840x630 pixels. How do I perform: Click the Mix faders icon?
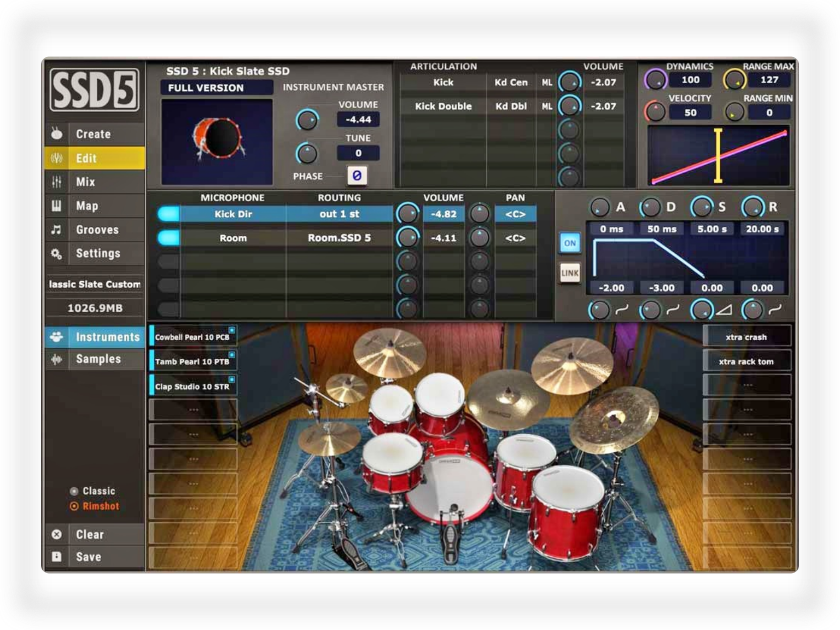pyautogui.click(x=57, y=182)
